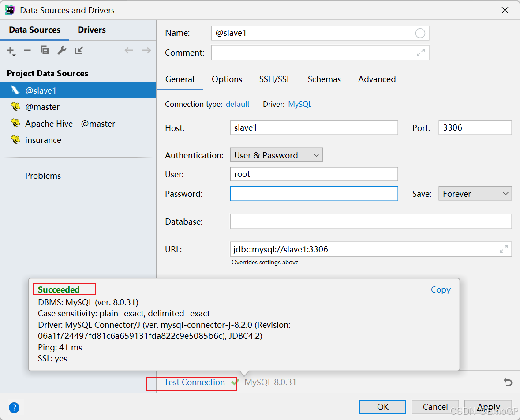Screen dimensions: 520x420
Task: Click the Hive icon next to insurance
Action: 15,139
